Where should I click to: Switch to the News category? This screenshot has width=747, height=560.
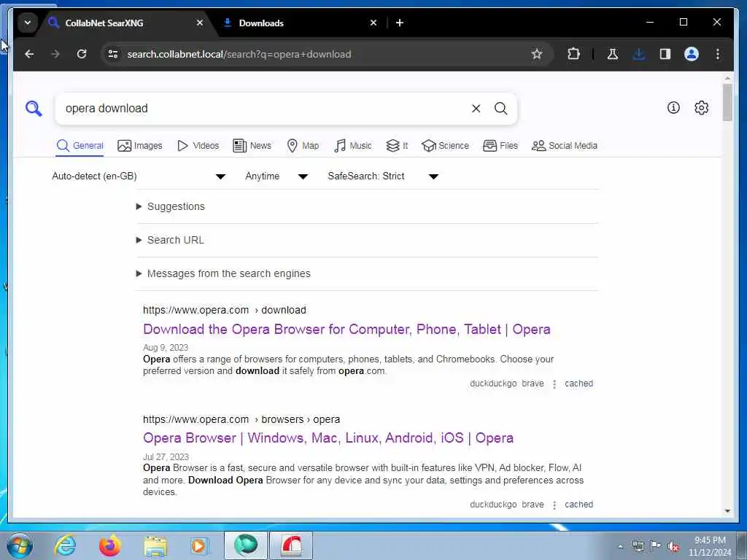coord(252,146)
